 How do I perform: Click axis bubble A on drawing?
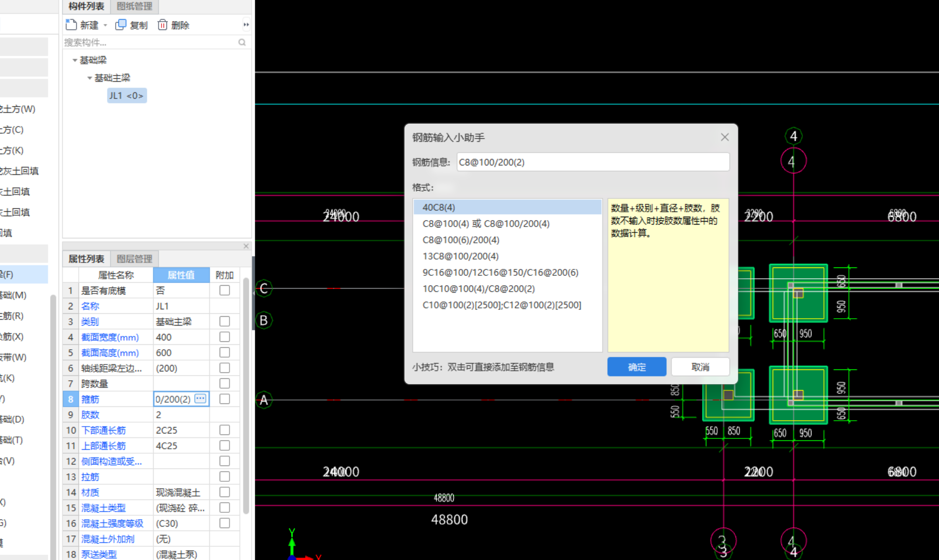[x=264, y=399]
